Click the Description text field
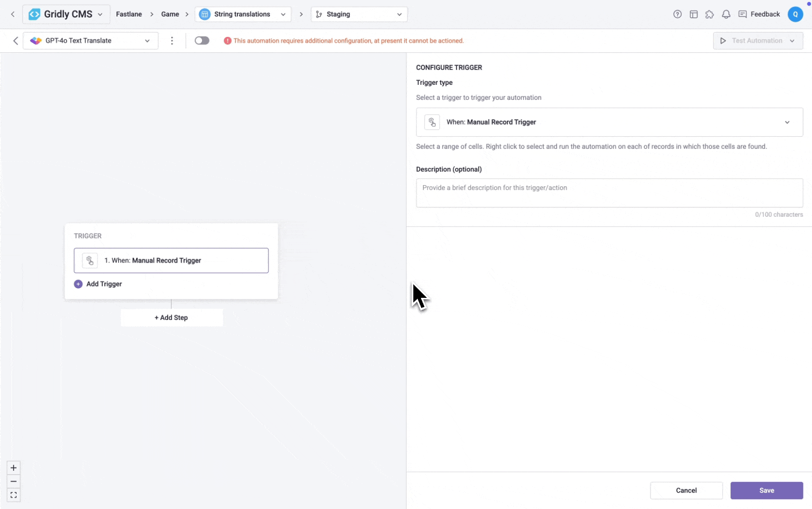Viewport: 812px width, 509px height. pos(609,193)
